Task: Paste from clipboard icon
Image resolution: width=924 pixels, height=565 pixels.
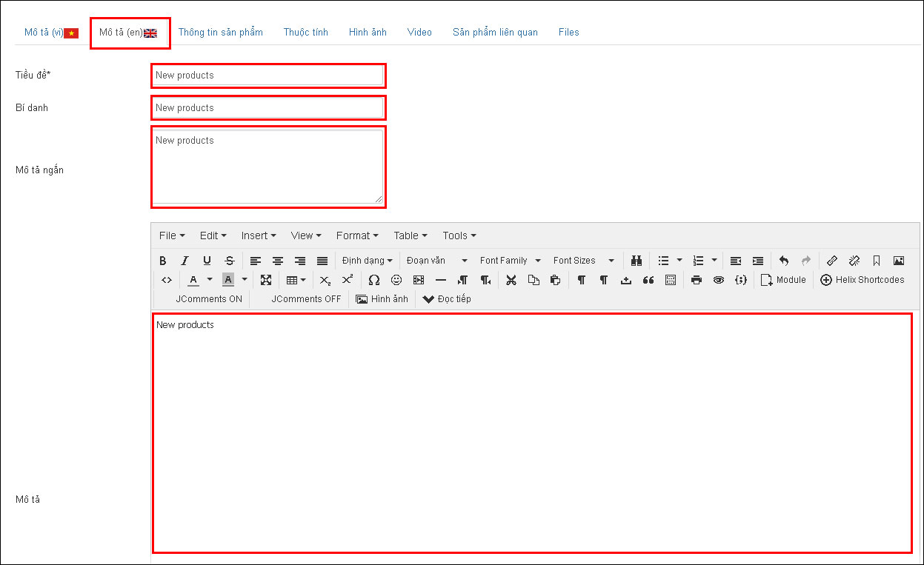Action: [x=556, y=280]
